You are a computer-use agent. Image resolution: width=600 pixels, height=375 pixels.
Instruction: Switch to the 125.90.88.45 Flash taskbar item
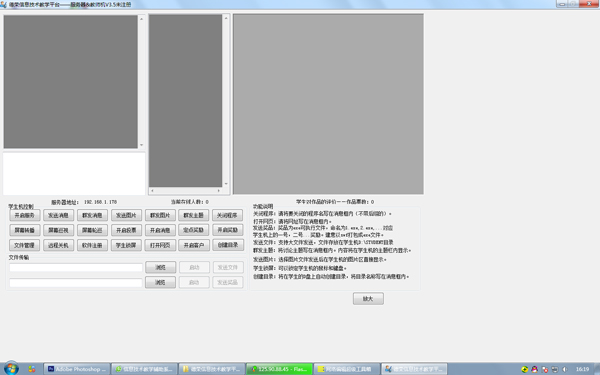(279, 369)
